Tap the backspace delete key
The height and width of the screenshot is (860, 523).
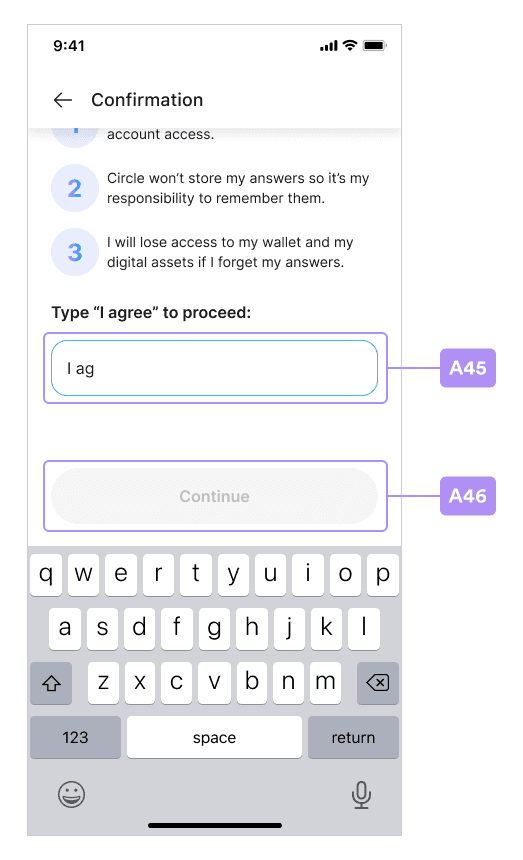point(378,683)
